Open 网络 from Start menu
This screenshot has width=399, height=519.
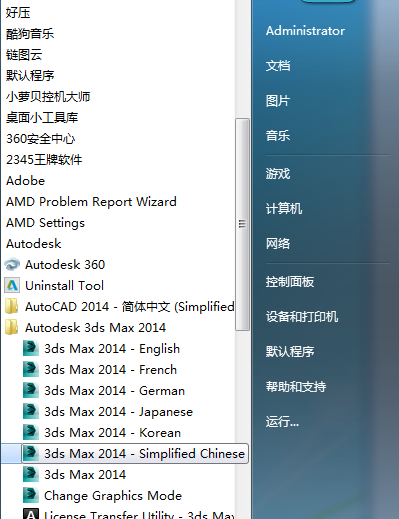pos(278,244)
